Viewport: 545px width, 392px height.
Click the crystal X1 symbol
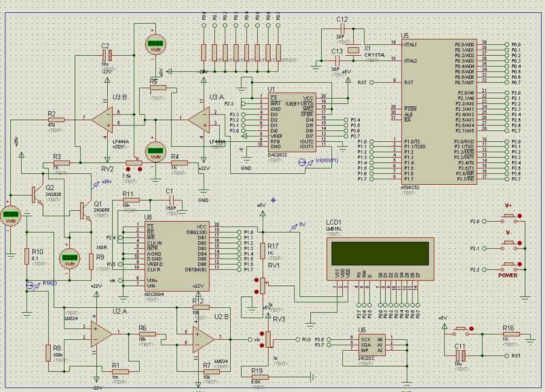(354, 50)
